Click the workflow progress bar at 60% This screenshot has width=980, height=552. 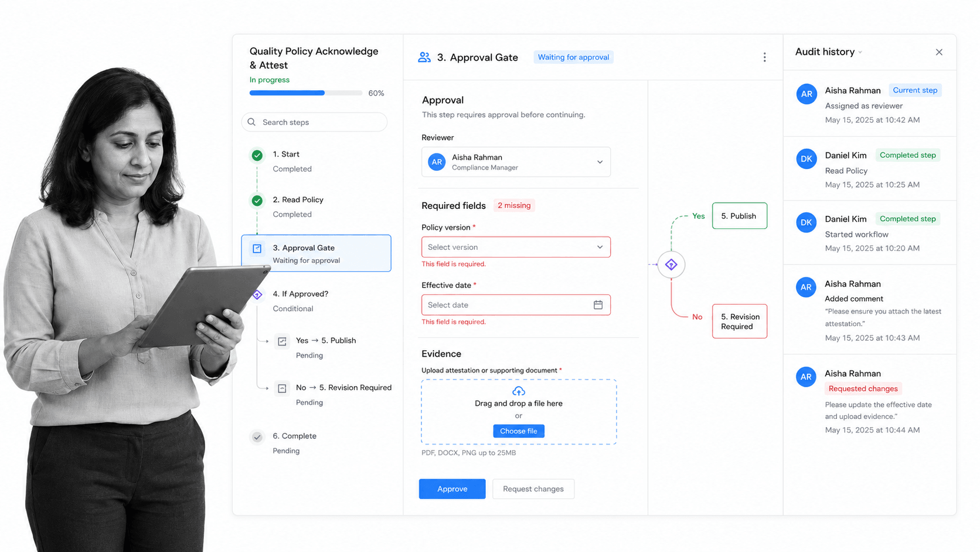[x=305, y=93]
